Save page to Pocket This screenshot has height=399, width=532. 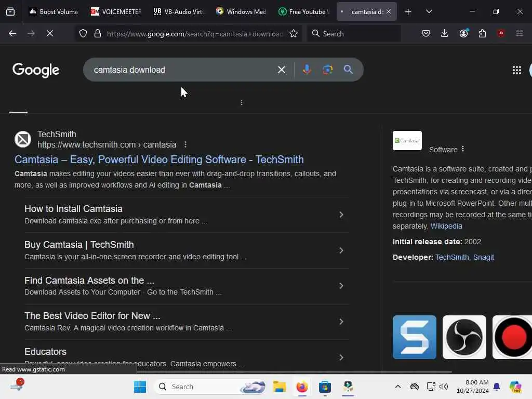pos(426,33)
